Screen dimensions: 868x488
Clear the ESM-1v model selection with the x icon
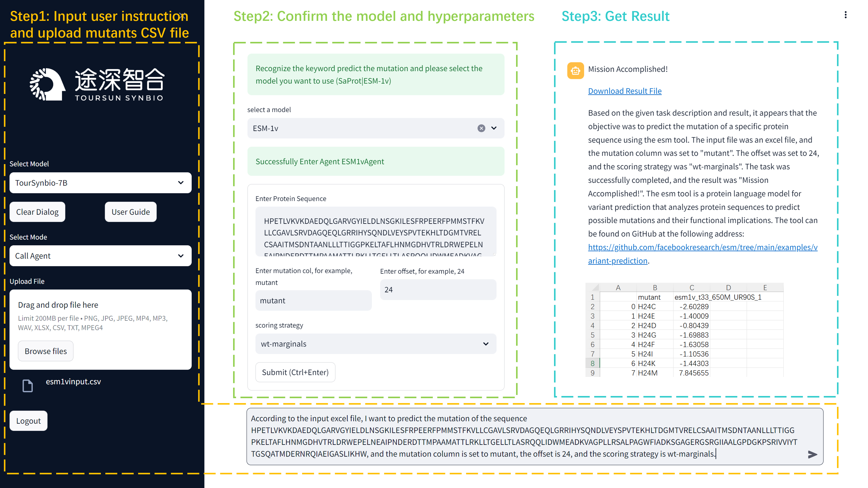481,128
